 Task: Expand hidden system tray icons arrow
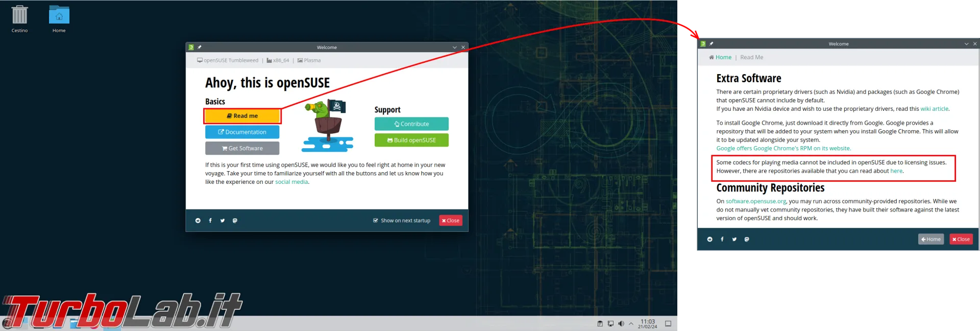tap(631, 323)
